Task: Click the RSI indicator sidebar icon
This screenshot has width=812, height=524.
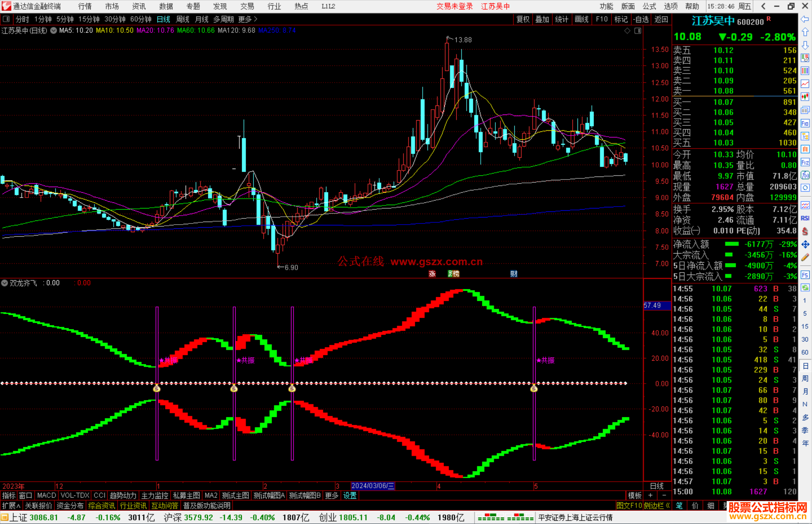Action: (805, 218)
